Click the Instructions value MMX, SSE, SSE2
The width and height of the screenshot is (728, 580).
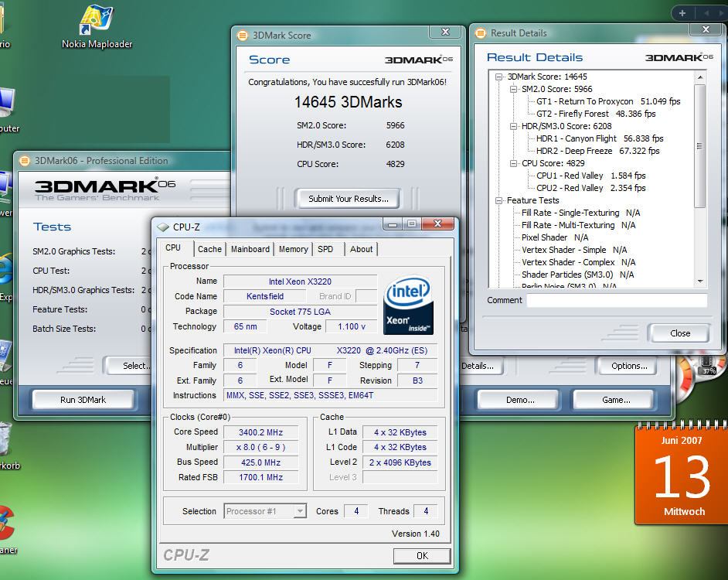330,395
